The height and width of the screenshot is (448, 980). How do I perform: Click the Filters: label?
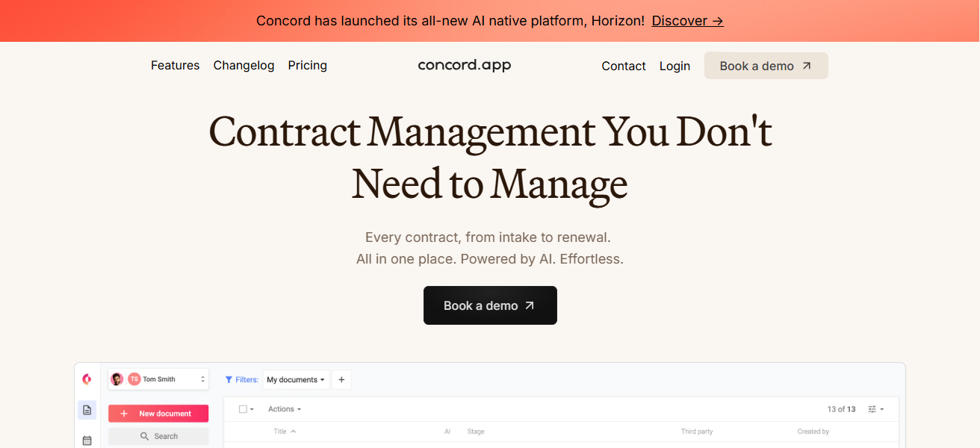[247, 380]
